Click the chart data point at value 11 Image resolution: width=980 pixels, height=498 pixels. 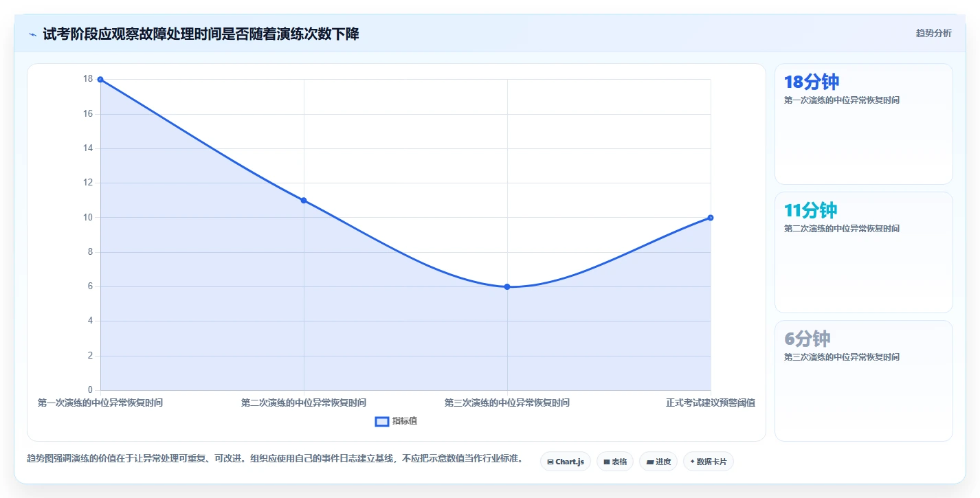pyautogui.click(x=304, y=201)
